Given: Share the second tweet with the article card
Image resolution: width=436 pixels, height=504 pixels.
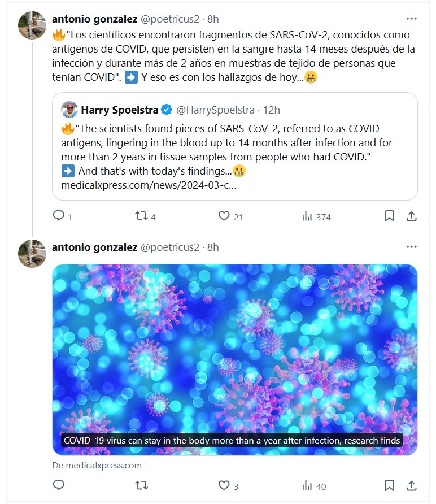Looking at the screenshot, I should (412, 485).
